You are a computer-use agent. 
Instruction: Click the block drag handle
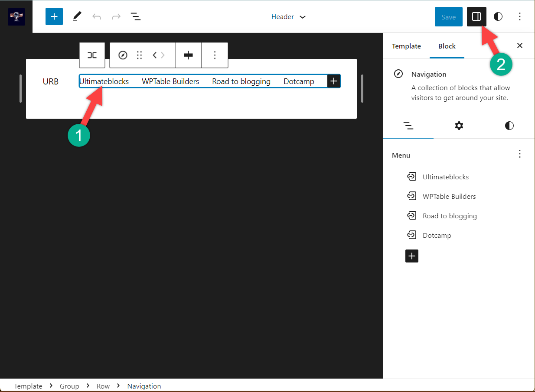click(x=139, y=55)
